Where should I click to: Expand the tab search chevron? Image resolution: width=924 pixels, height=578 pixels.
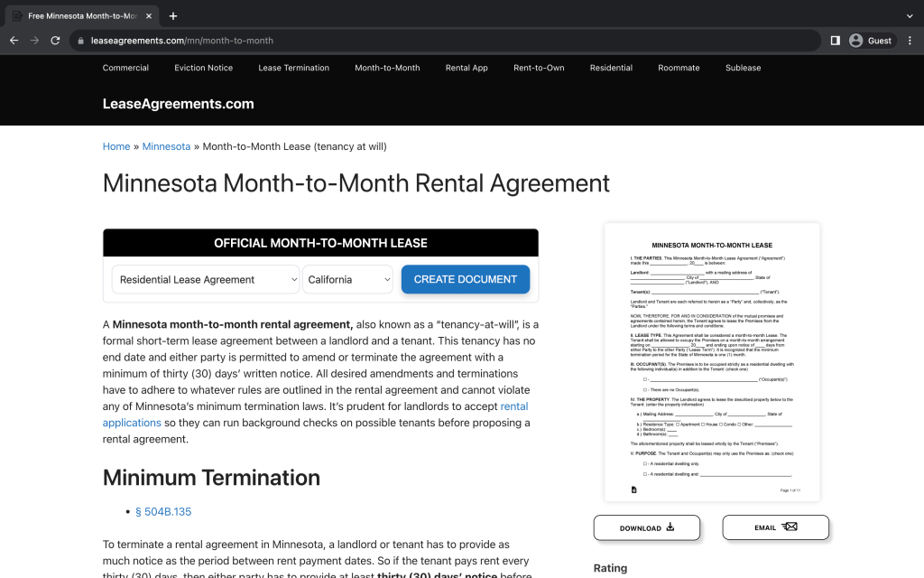909,15
